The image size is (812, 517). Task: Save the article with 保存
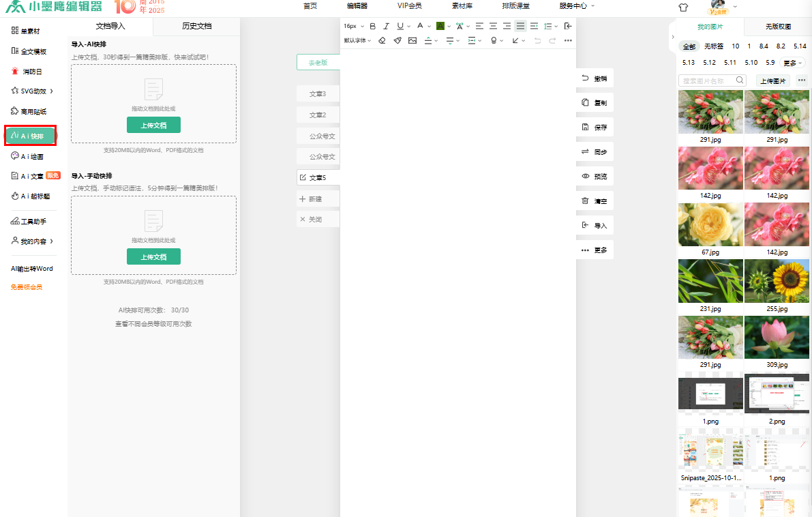pyautogui.click(x=595, y=127)
